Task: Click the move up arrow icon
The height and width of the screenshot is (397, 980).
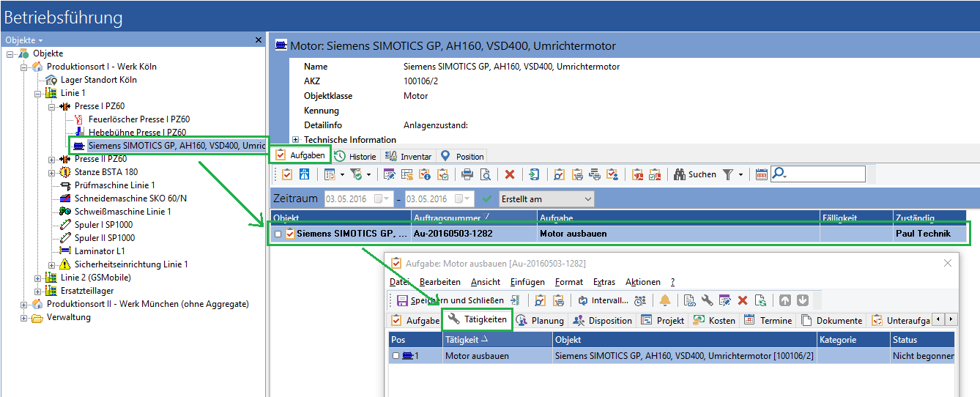Action: click(x=784, y=300)
